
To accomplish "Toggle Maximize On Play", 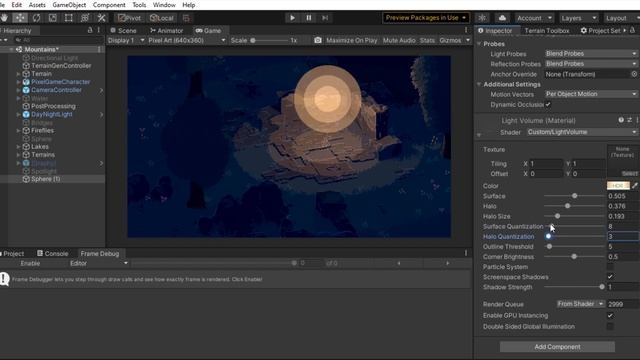I will click(352, 40).
